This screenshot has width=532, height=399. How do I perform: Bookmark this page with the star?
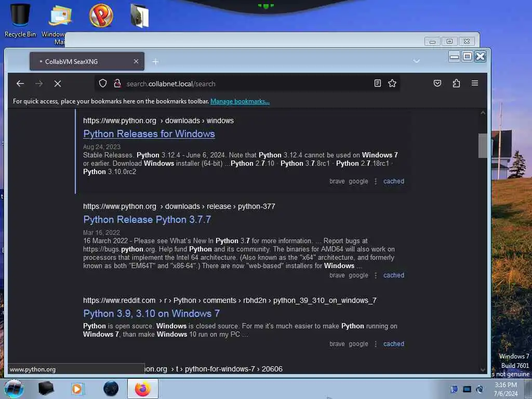point(392,83)
